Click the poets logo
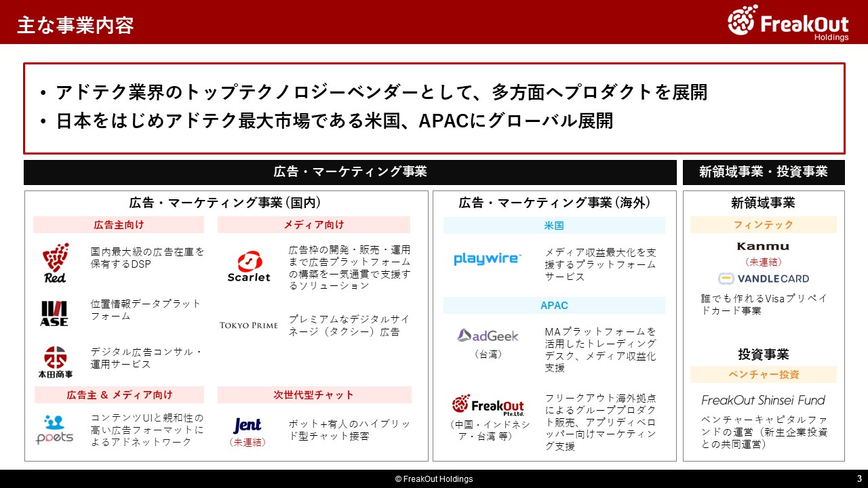Viewport: 868px width, 488px height. [54, 430]
